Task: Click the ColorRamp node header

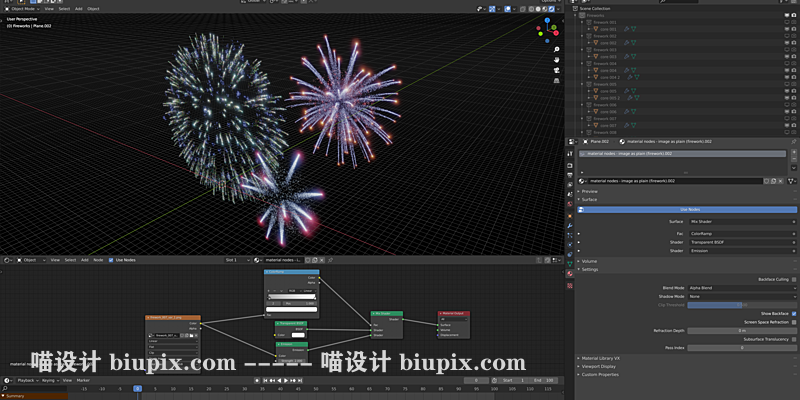Action: (x=291, y=271)
